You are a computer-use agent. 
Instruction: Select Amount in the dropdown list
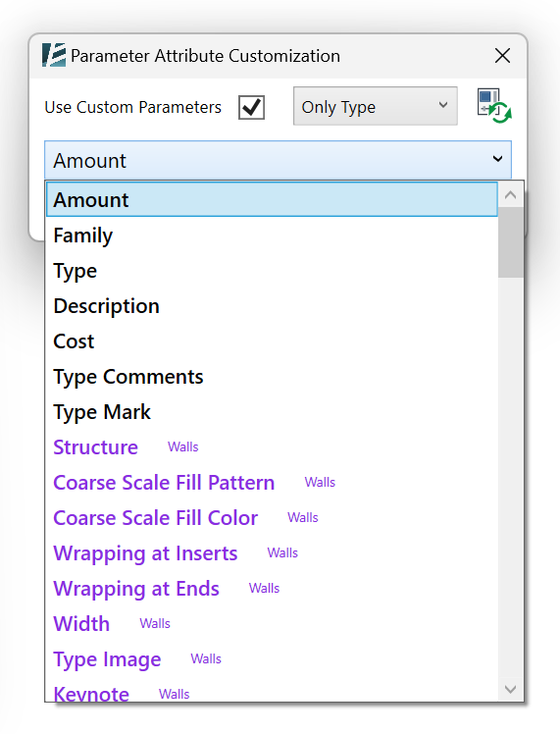(272, 200)
